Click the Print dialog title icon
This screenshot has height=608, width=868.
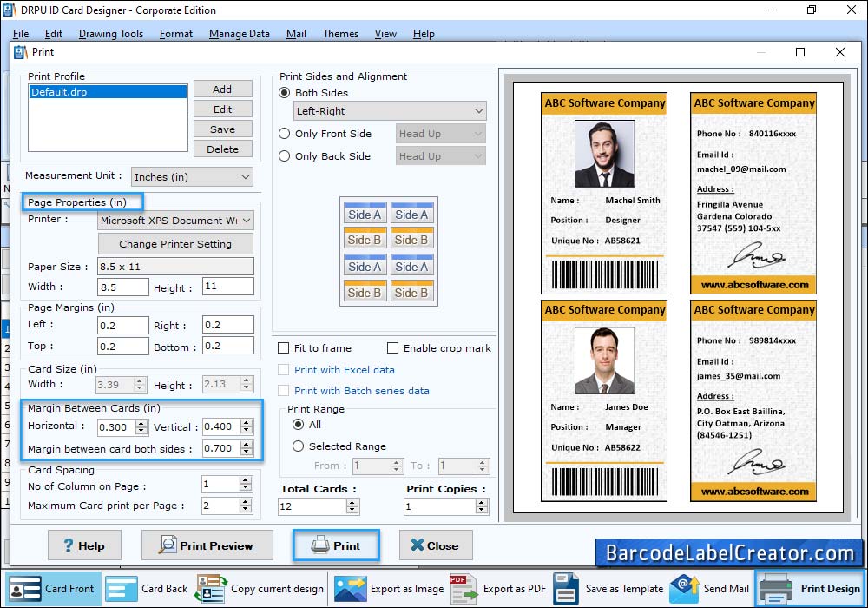point(21,52)
